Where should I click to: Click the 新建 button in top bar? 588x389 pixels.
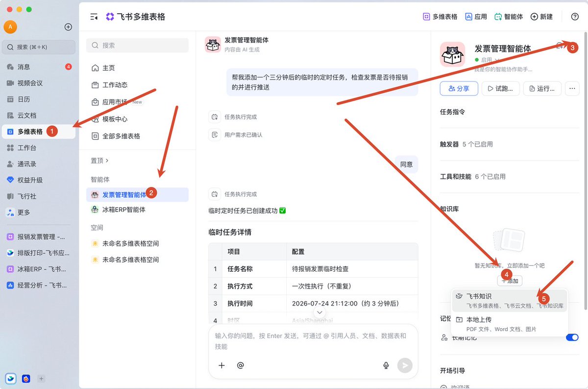pos(542,17)
